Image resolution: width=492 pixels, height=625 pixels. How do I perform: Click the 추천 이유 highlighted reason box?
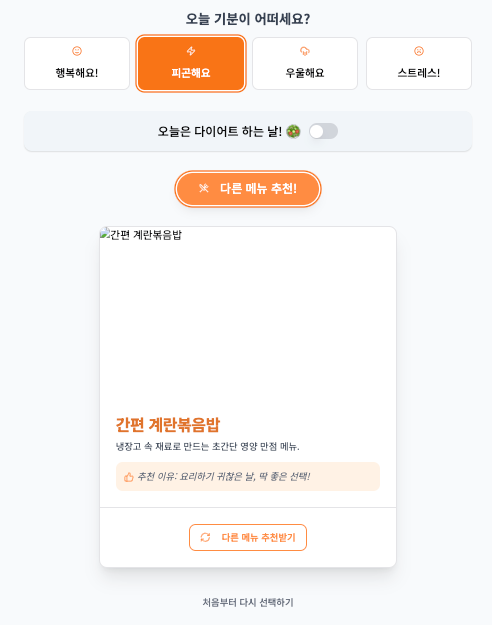tap(248, 477)
